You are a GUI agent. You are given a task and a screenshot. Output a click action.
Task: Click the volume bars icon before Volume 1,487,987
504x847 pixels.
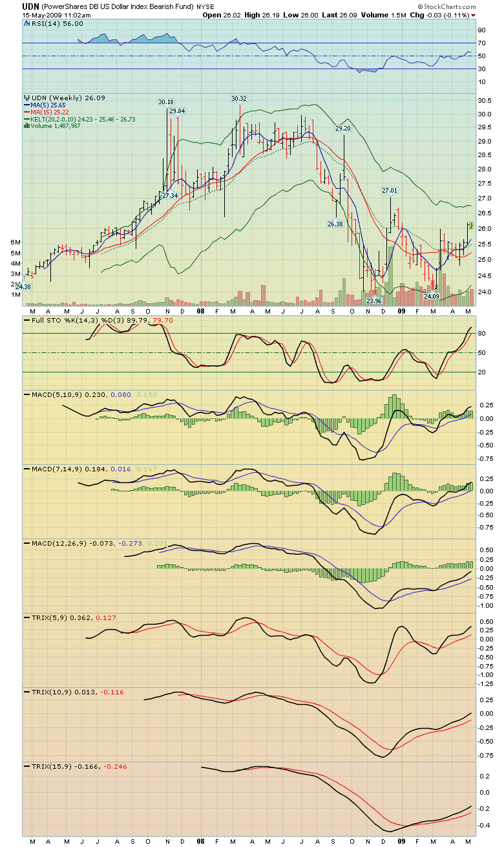(26, 126)
